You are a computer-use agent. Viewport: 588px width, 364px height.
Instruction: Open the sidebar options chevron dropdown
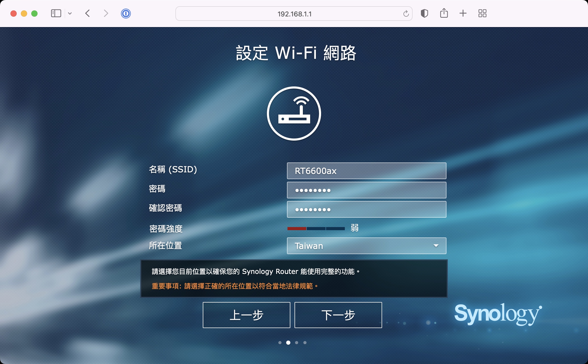point(70,14)
